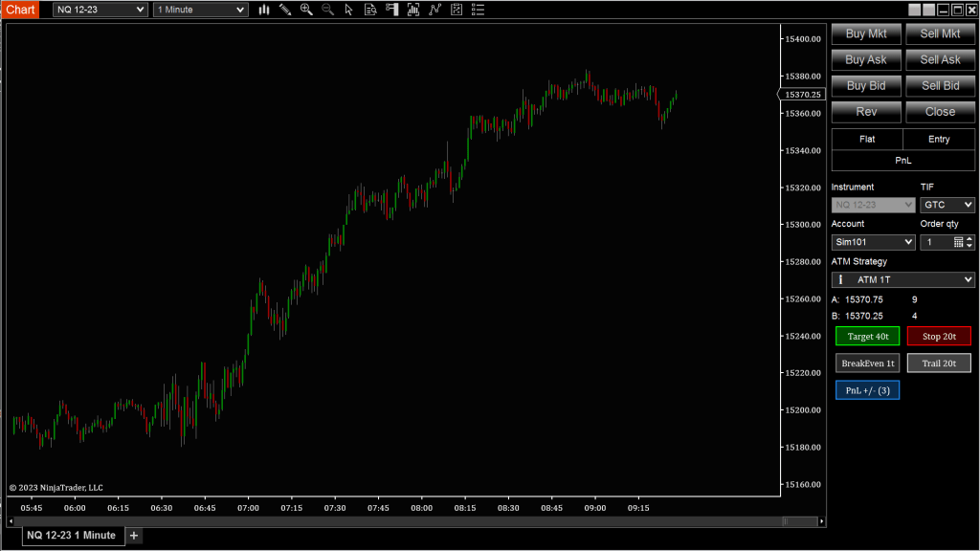
Task: Toggle the BreakEven 1t button
Action: click(868, 364)
